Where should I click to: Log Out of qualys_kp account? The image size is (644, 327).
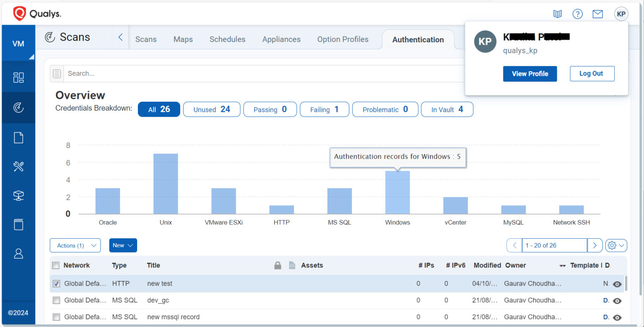(x=592, y=73)
